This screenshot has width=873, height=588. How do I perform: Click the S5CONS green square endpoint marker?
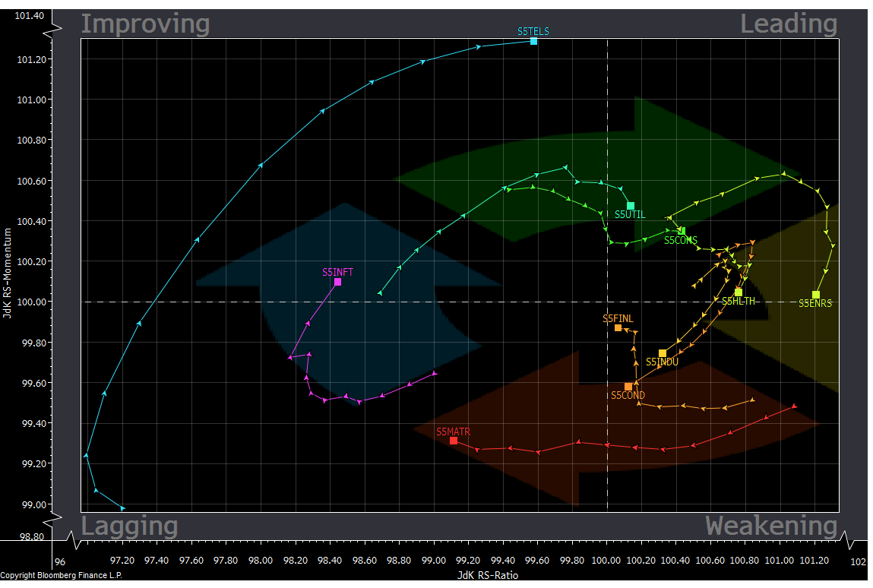[x=682, y=231]
